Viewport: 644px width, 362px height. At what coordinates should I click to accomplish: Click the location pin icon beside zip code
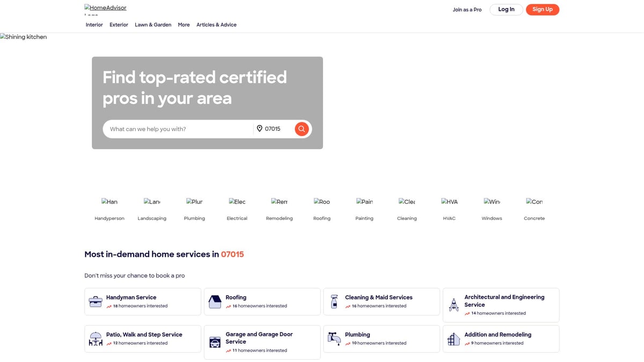click(259, 129)
